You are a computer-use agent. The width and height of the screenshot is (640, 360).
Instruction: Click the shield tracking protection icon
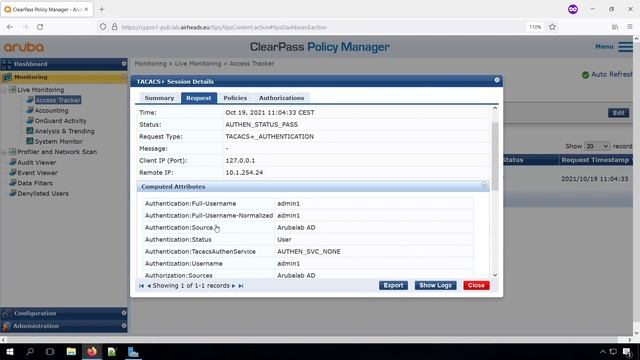coord(103,27)
